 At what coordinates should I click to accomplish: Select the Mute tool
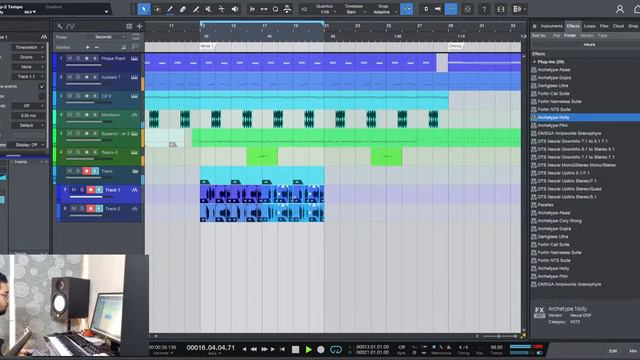[209, 9]
